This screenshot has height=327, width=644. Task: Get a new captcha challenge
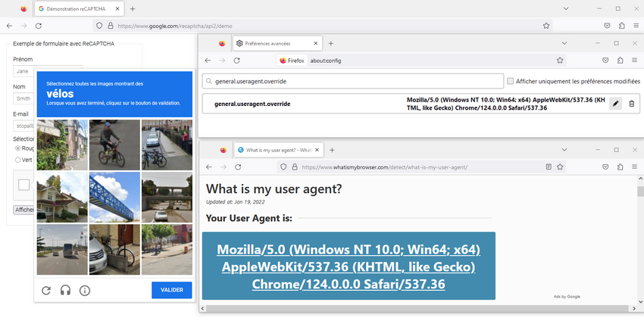pyautogui.click(x=46, y=291)
